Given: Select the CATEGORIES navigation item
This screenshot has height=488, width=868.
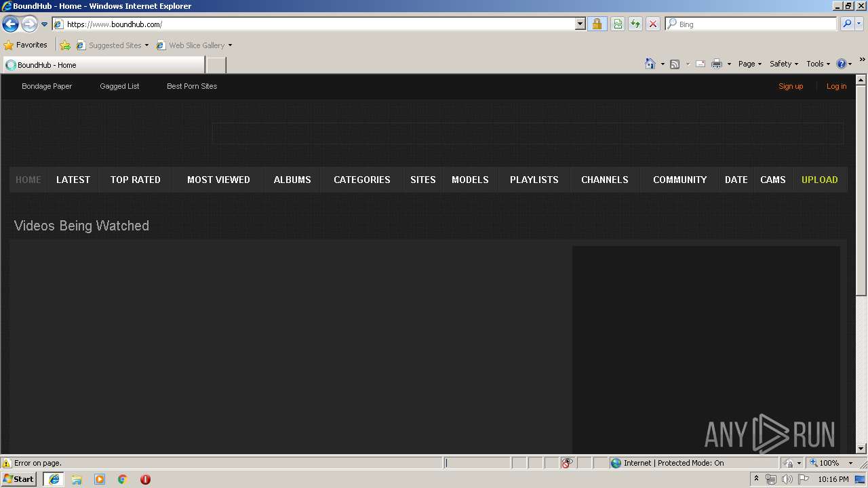Looking at the screenshot, I should (362, 180).
